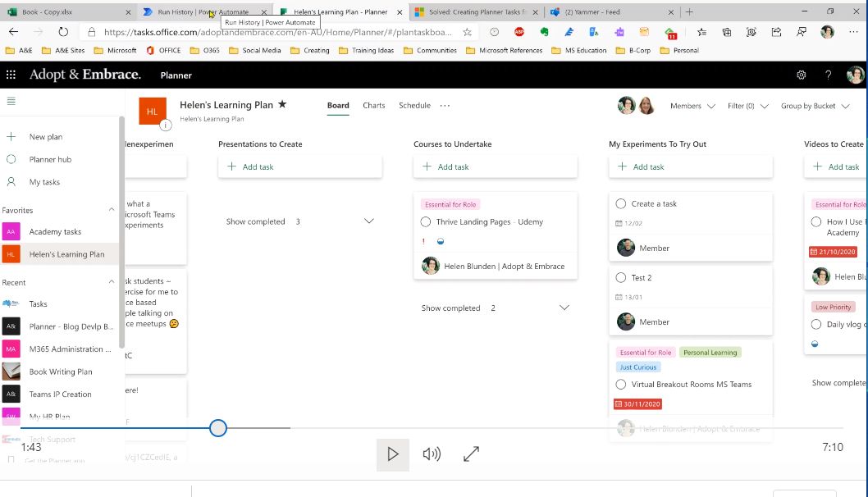Open a new browser tab
Screen dimensions: 868x497
(x=689, y=11)
